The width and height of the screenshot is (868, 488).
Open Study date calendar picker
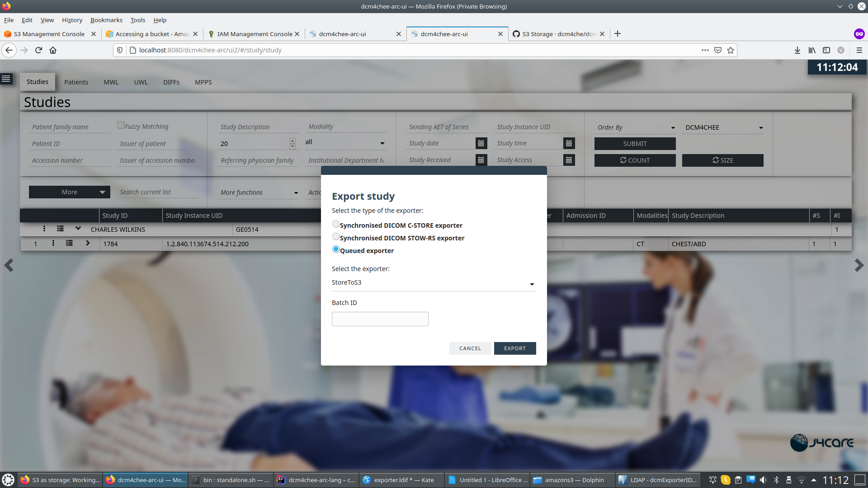481,143
